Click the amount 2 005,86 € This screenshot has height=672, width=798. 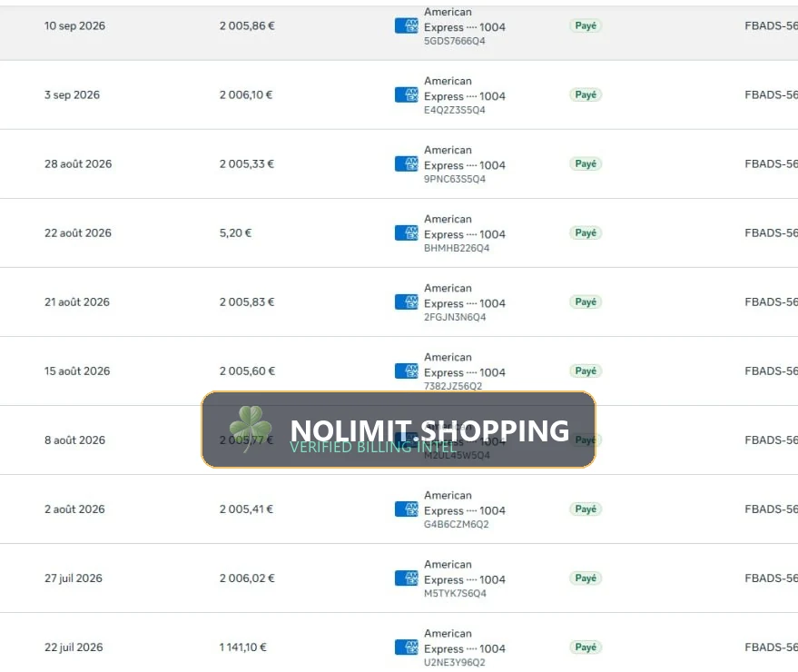[247, 26]
